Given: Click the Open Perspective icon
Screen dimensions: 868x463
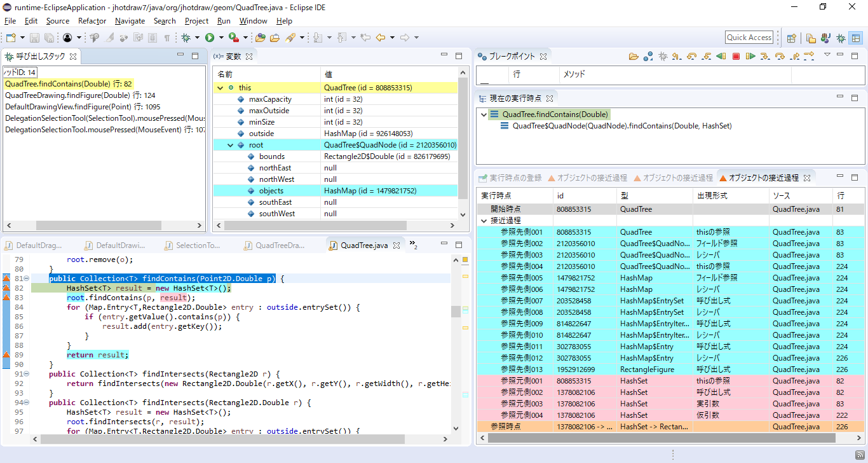Looking at the screenshot, I should pos(792,38).
